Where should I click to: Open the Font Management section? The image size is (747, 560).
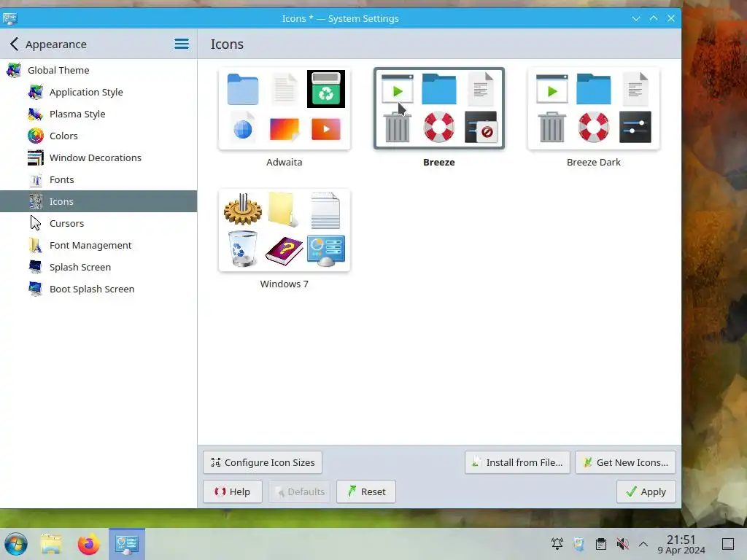[x=98, y=245]
